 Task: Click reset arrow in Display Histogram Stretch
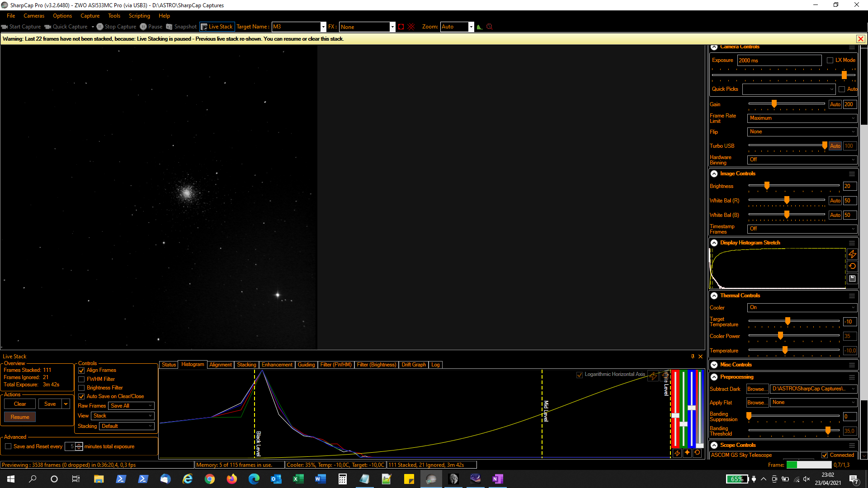click(x=852, y=267)
